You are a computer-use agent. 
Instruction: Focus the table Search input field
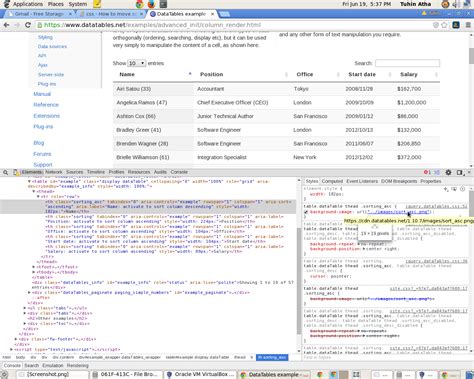click(407, 63)
